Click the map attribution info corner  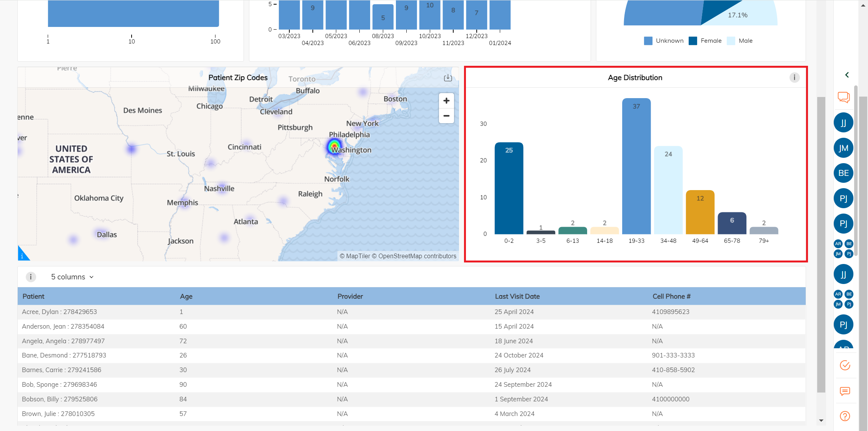click(x=22, y=256)
